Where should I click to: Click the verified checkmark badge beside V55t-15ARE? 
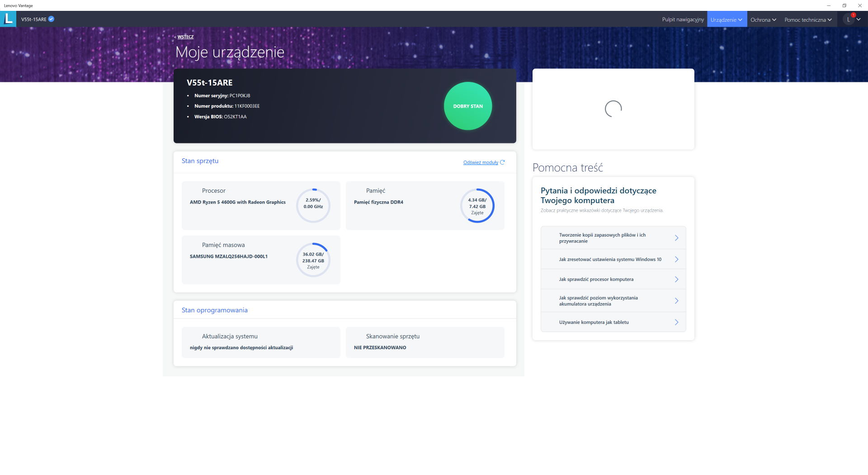click(x=52, y=19)
